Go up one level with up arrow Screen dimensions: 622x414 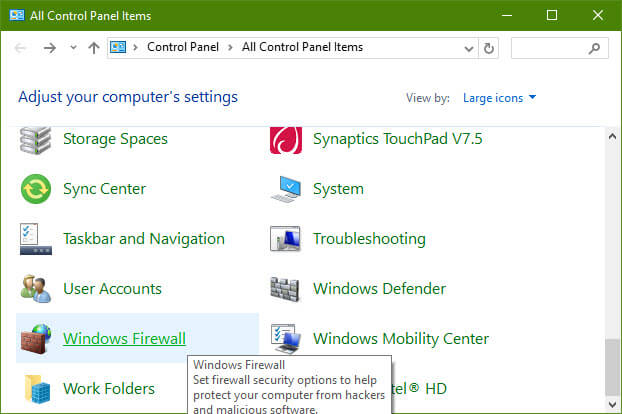pos(94,48)
